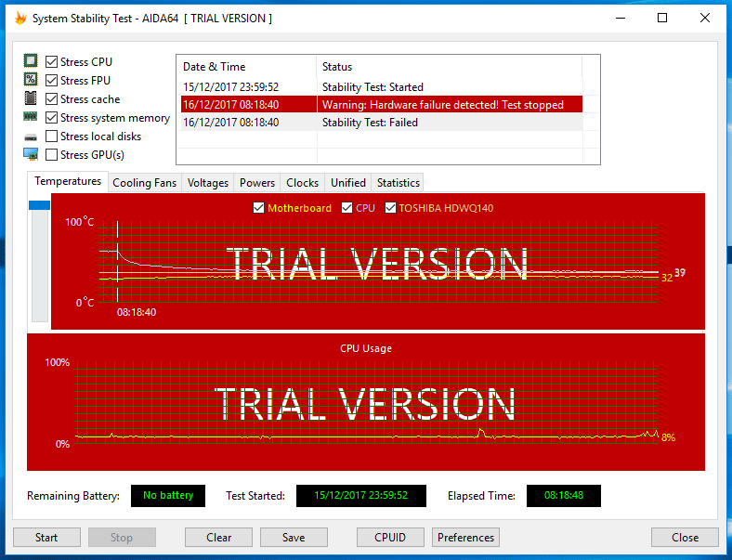The image size is (732, 560).
Task: Click the Test Started value field
Action: point(360,496)
